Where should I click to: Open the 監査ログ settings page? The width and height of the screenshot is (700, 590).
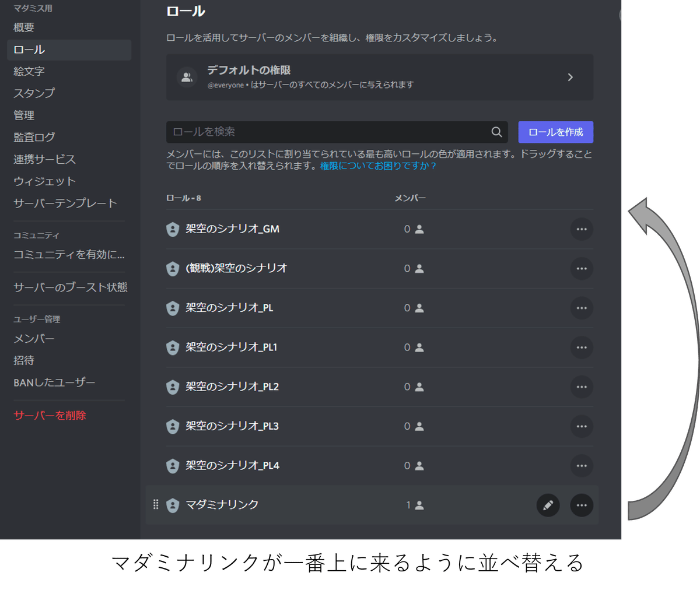[x=69, y=137]
